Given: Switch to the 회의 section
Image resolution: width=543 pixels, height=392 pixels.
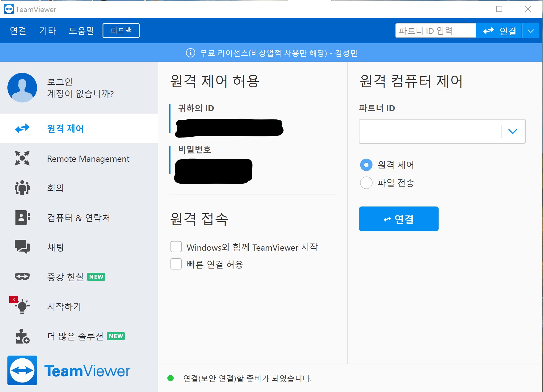Looking at the screenshot, I should click(79, 188).
